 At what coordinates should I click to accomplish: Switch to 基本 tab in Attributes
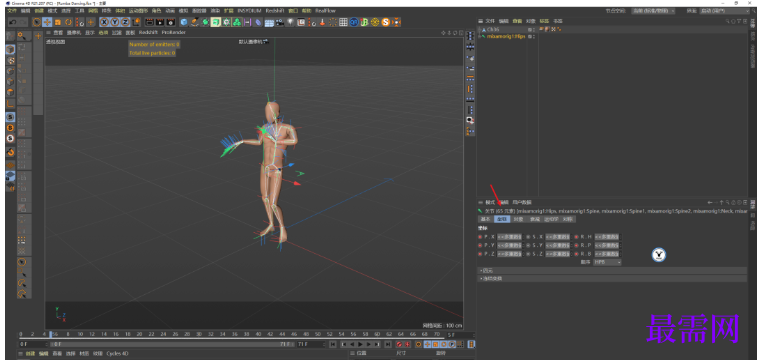pyautogui.click(x=485, y=219)
